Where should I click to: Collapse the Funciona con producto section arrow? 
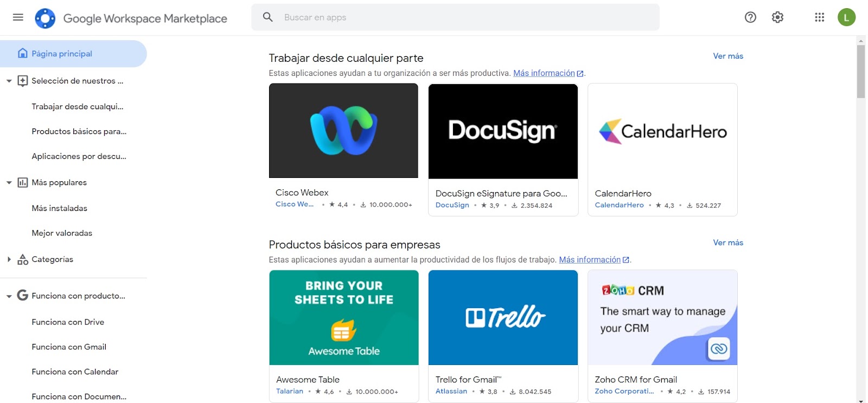pyautogui.click(x=9, y=296)
